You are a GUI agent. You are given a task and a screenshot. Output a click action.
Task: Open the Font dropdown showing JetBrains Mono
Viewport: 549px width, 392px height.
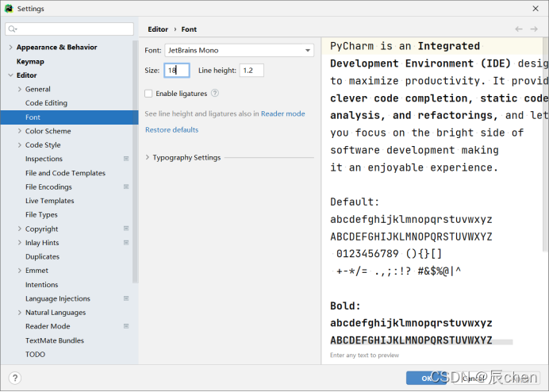(x=239, y=51)
